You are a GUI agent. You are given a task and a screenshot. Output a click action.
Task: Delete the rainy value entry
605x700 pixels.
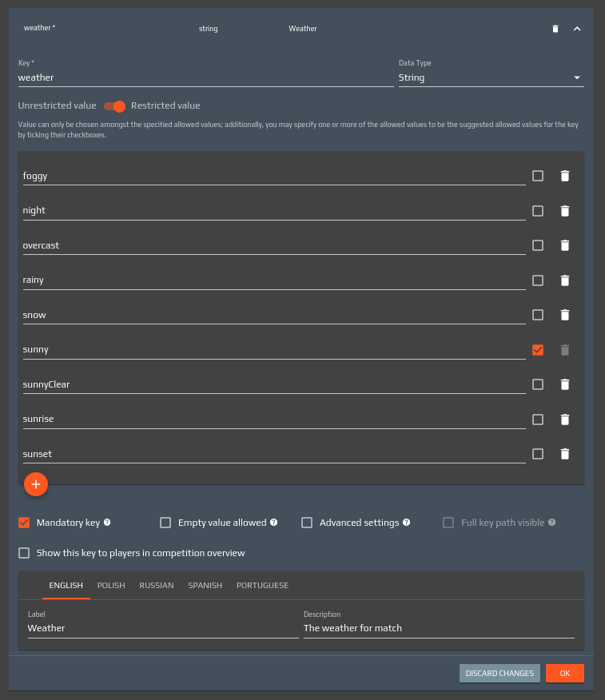[564, 280]
